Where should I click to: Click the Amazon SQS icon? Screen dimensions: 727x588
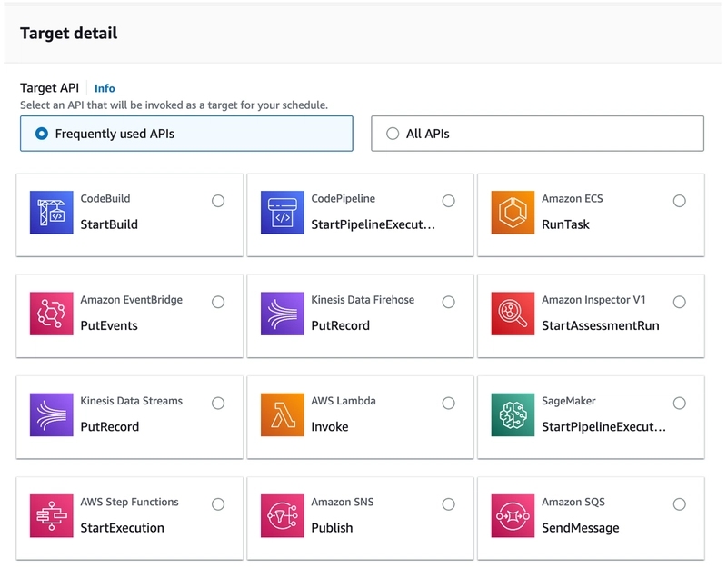point(513,515)
